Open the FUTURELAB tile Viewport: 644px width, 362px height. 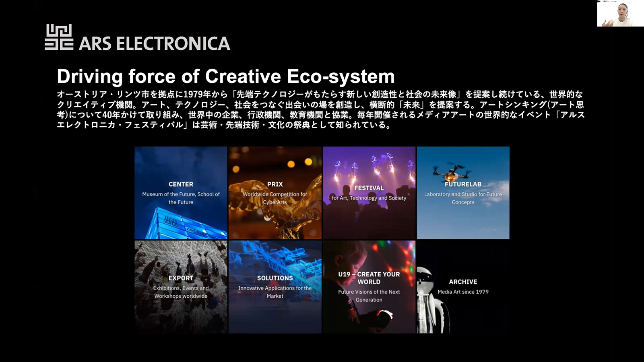463,193
